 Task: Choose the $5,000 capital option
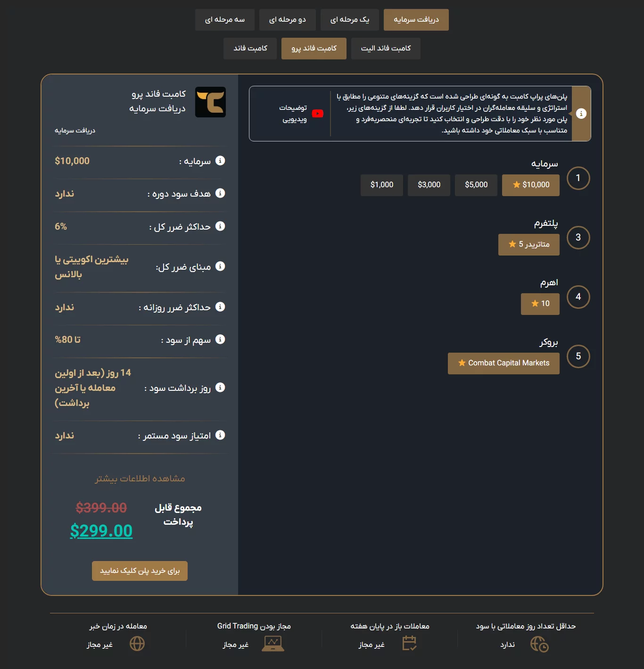476,185
